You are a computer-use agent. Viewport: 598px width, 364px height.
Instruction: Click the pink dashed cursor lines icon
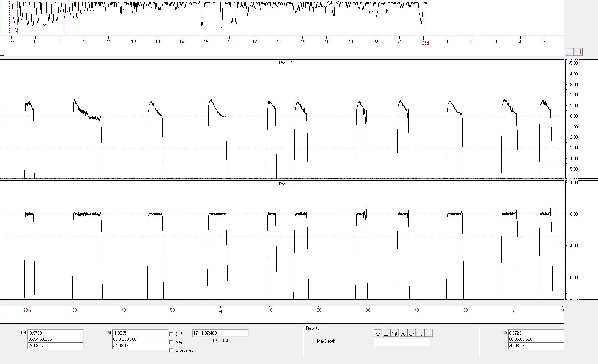pos(578,52)
